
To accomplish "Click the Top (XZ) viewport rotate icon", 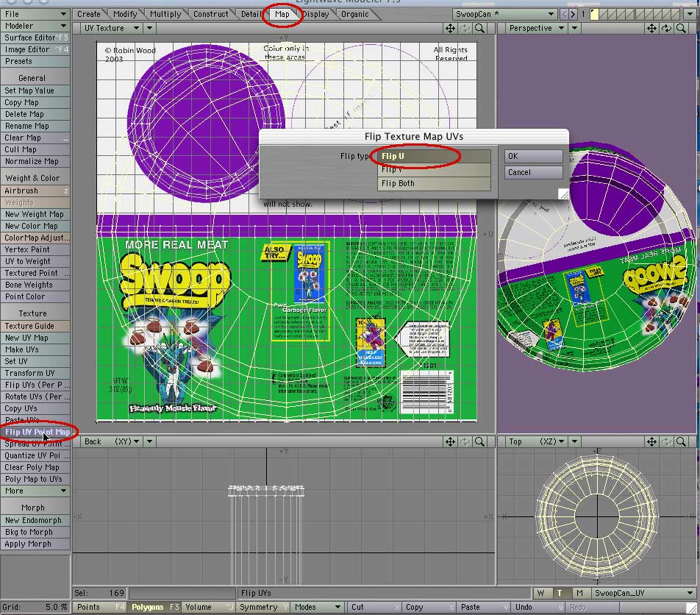I will (x=666, y=441).
